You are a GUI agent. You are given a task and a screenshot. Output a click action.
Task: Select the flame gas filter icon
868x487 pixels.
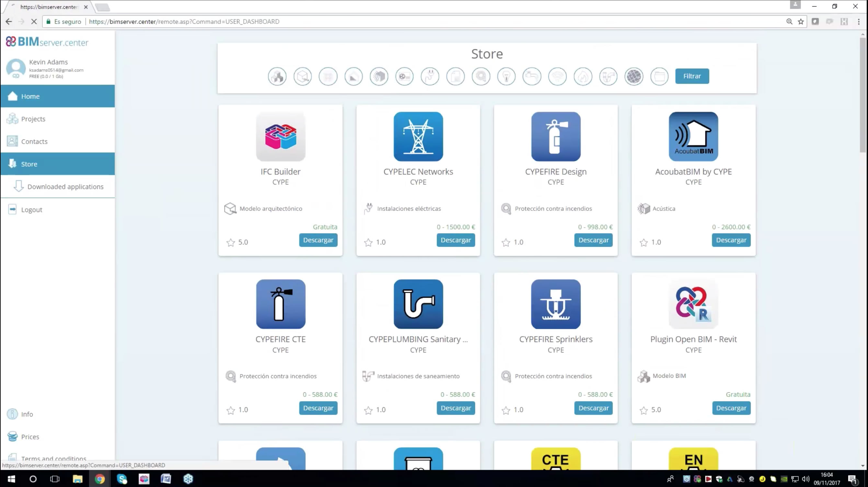[x=583, y=77]
